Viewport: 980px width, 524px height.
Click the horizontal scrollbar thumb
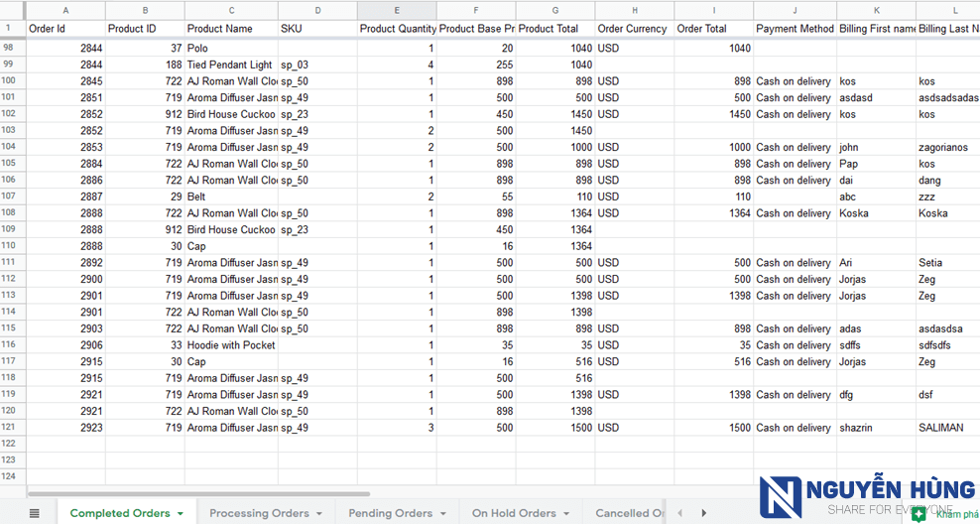(199, 493)
